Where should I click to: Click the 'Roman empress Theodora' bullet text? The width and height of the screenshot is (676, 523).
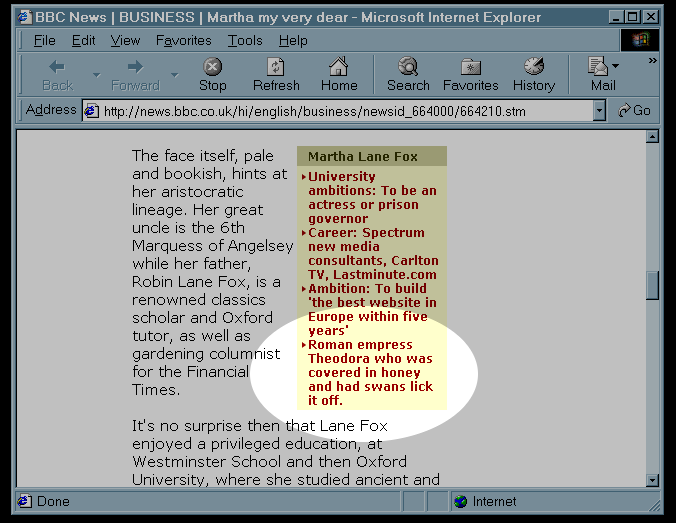(x=370, y=373)
